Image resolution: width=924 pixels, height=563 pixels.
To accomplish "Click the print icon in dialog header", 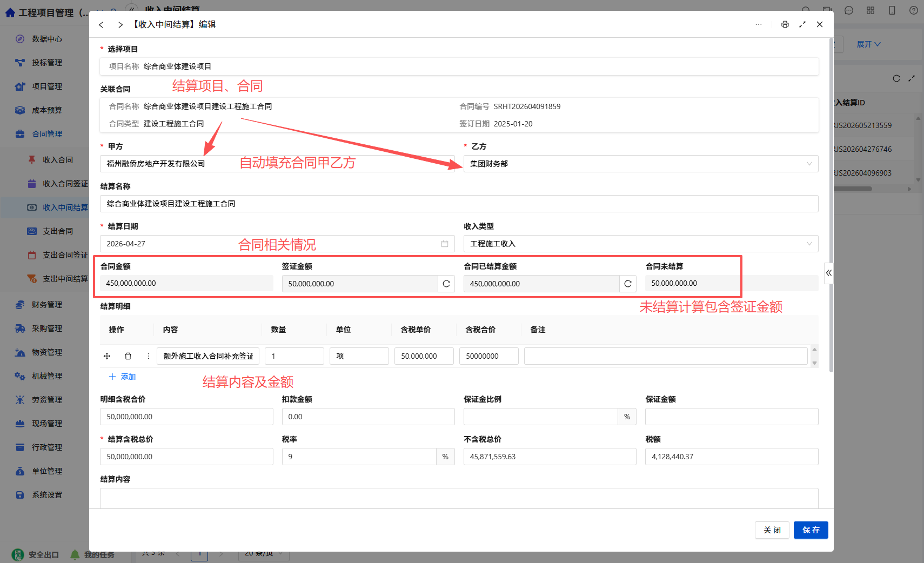I will pyautogui.click(x=785, y=24).
